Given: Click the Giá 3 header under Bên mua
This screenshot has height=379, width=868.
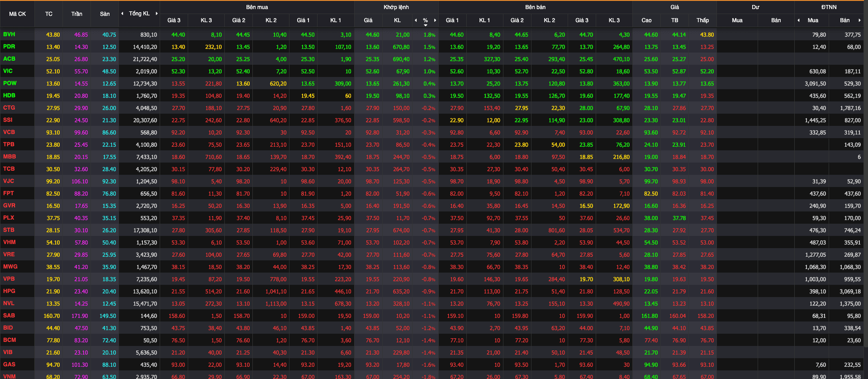Looking at the screenshot, I should point(174,20).
